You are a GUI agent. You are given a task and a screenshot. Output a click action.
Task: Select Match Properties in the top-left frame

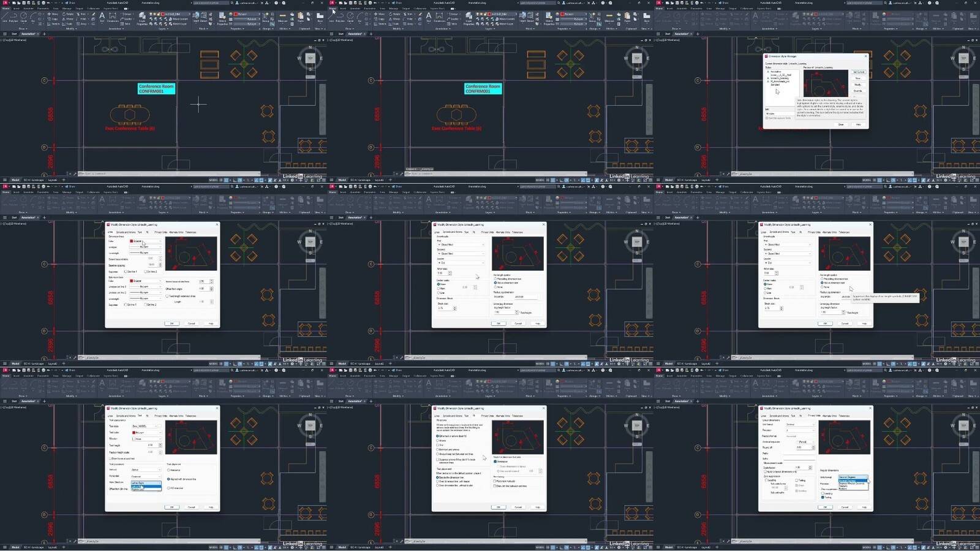222,18
